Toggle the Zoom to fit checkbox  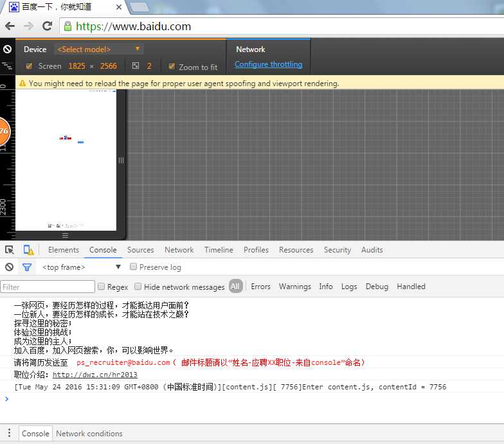tap(172, 66)
